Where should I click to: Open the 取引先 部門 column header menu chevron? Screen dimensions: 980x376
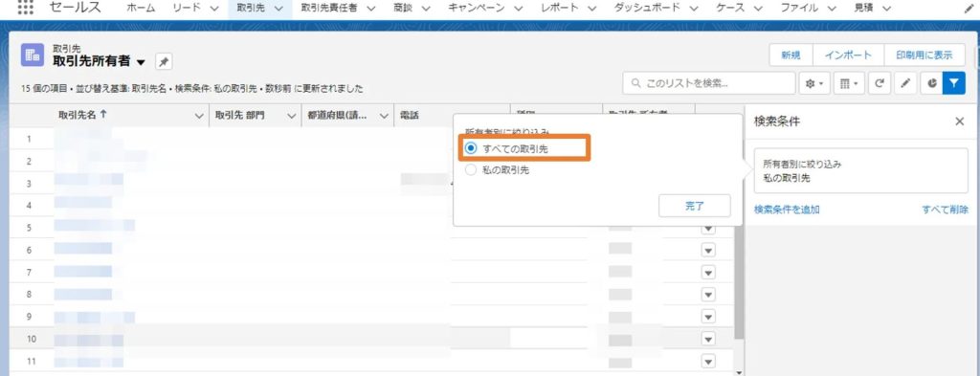(x=291, y=116)
